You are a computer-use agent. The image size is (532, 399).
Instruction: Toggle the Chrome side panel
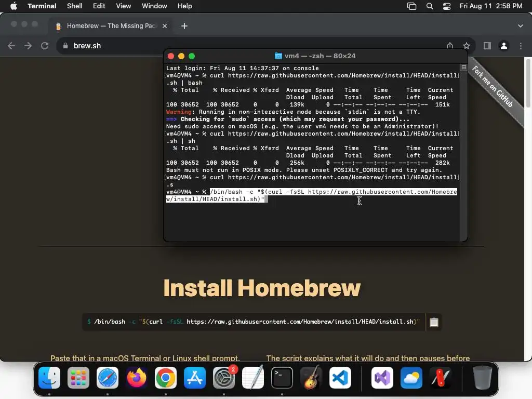tap(487, 46)
